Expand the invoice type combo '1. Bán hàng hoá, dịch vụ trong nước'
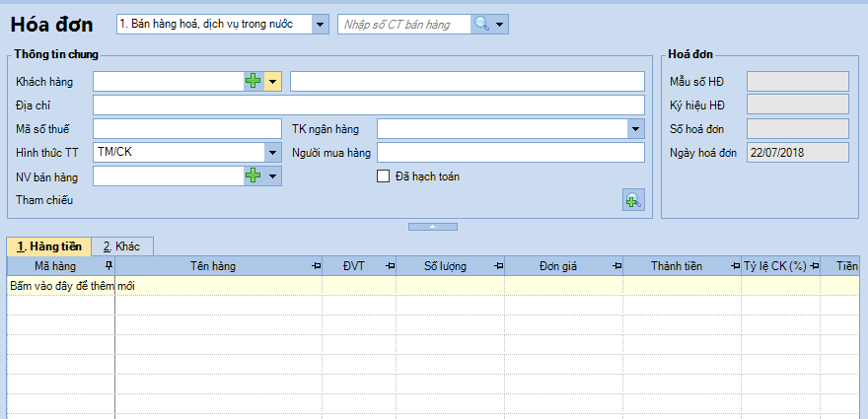The height and width of the screenshot is (419, 868). pos(320,25)
